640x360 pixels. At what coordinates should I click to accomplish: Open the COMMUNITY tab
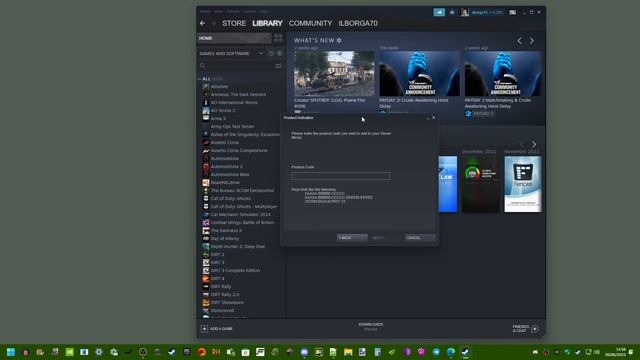click(310, 23)
